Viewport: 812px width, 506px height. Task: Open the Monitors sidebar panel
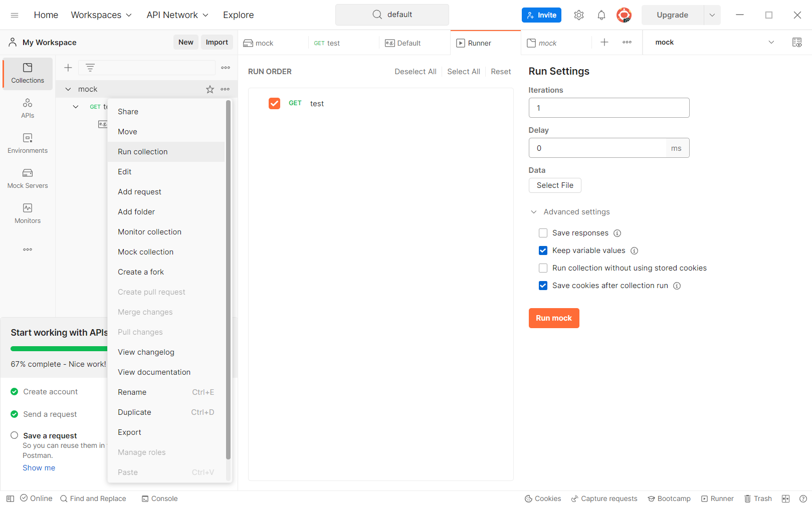click(28, 214)
